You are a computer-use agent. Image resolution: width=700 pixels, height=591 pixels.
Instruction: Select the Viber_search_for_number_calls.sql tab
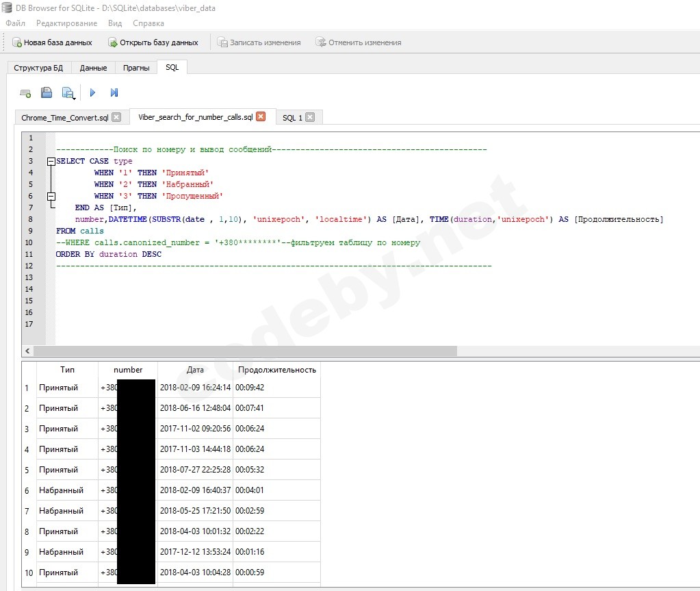point(196,117)
